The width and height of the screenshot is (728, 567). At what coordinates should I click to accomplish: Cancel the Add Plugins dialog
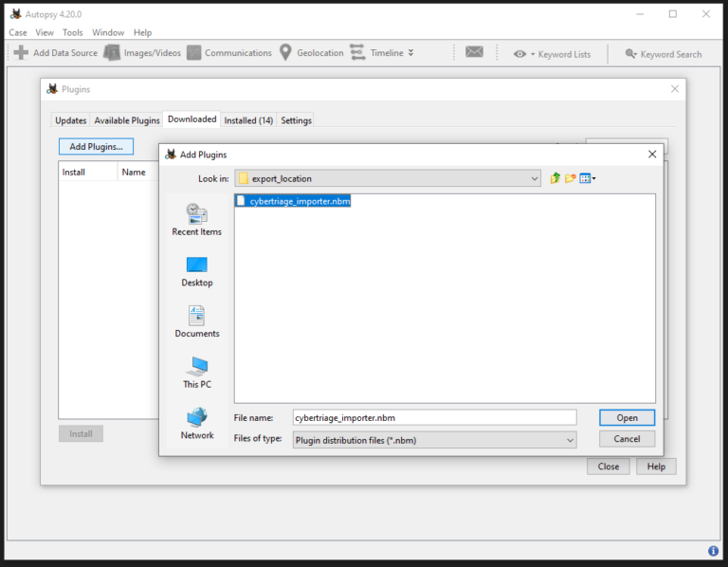click(x=627, y=439)
